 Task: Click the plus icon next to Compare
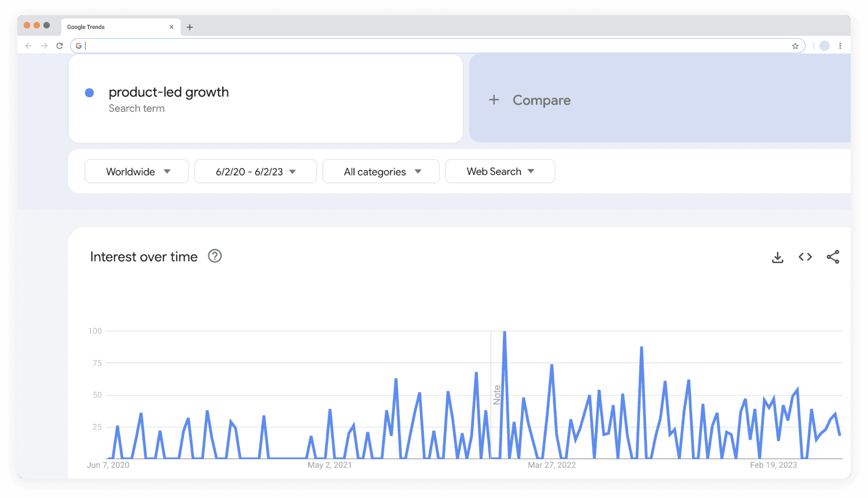(x=494, y=100)
